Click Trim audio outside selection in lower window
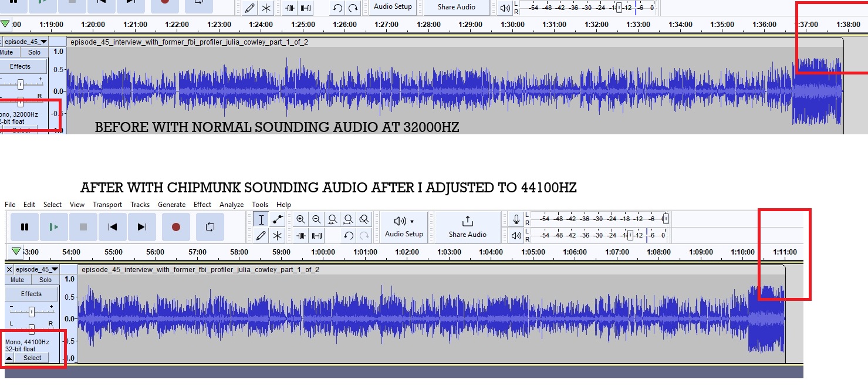 tap(300, 235)
